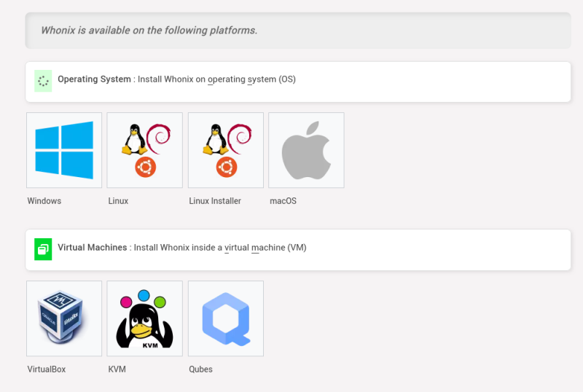Screen dimensions: 583x392
Task: Click the Virtual Machines heading text
Action: coord(93,247)
